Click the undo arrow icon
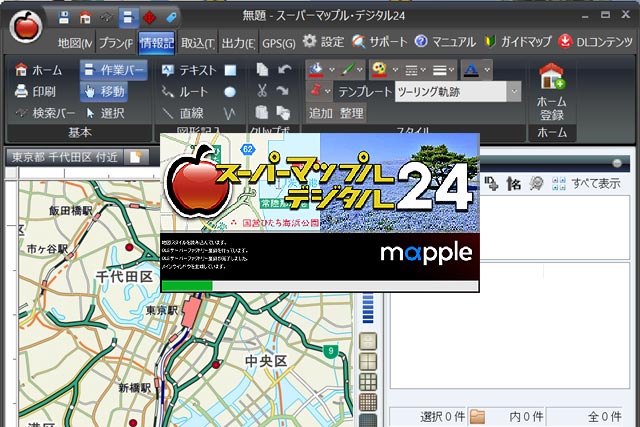 pos(284,69)
